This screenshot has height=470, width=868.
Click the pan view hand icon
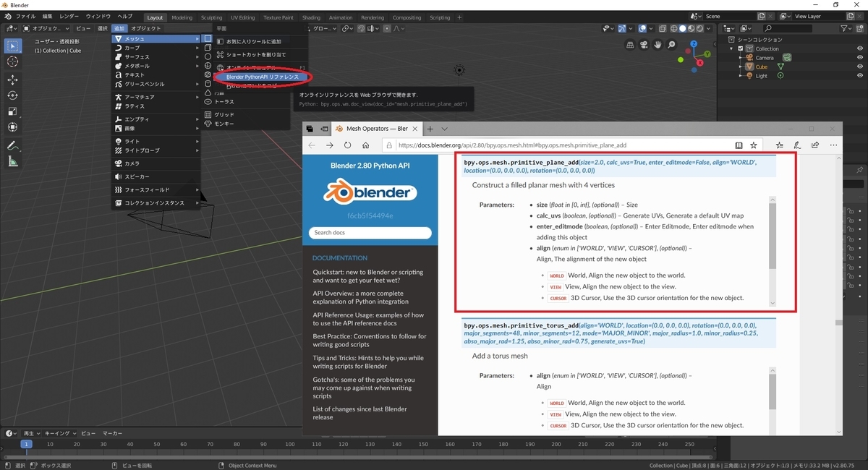[x=658, y=44]
